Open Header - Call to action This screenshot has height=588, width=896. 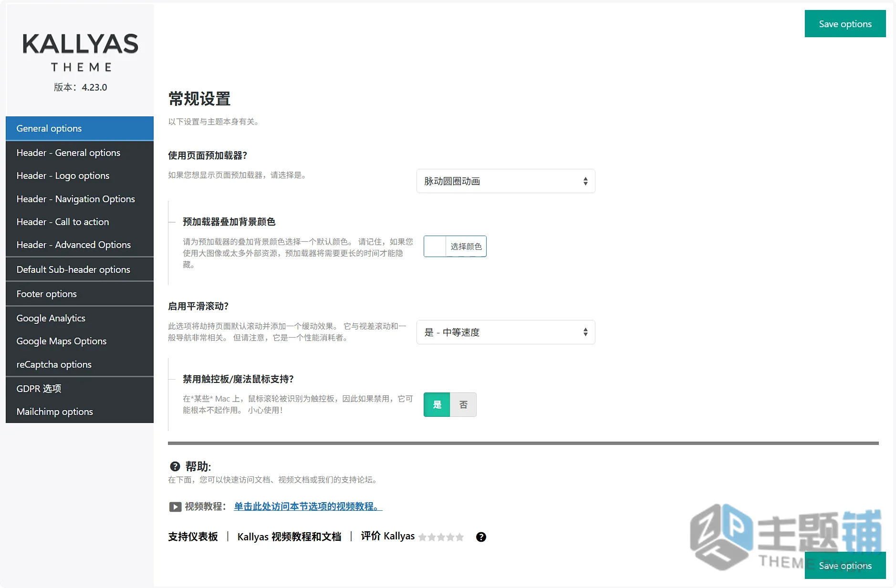80,222
